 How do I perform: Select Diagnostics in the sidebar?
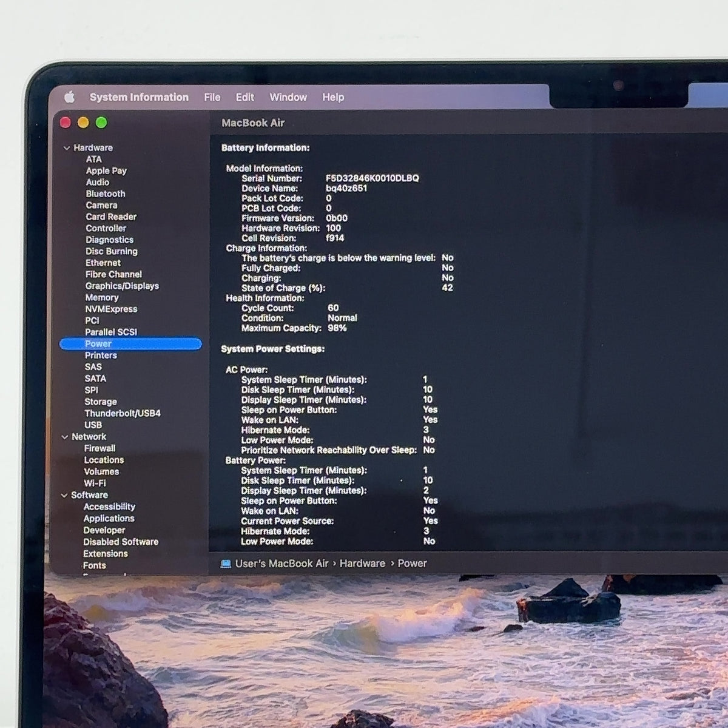click(x=109, y=240)
